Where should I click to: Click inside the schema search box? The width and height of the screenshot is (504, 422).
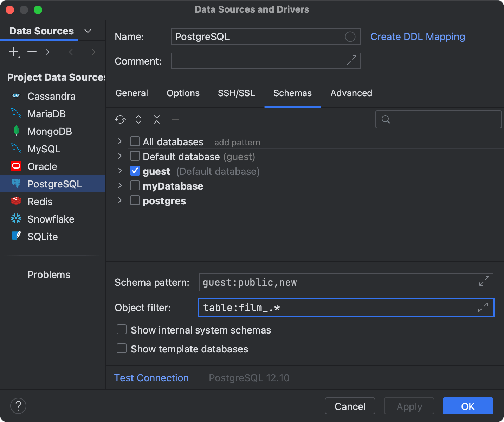tap(439, 119)
